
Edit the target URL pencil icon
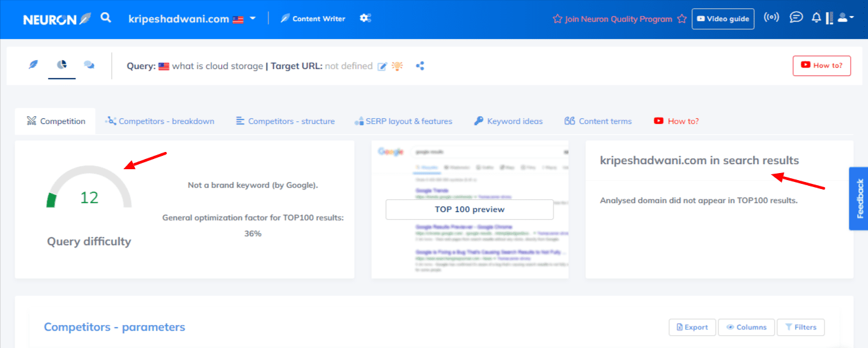click(x=382, y=66)
